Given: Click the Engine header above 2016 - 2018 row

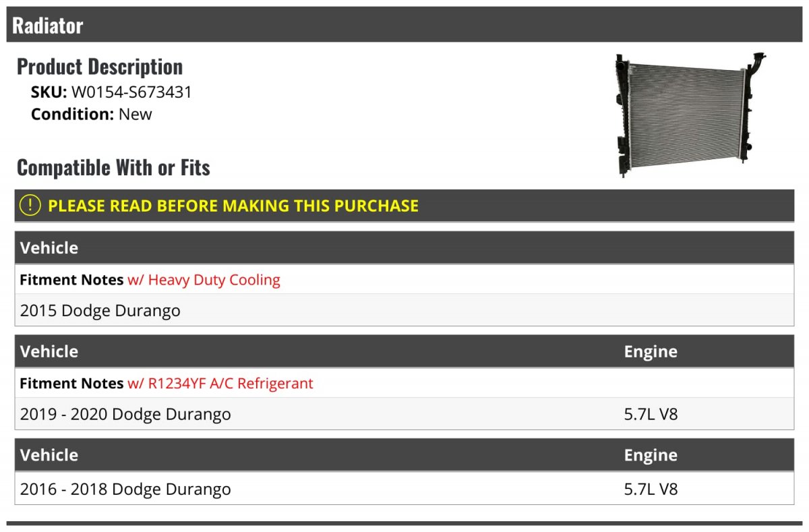Looking at the screenshot, I should click(x=651, y=455).
